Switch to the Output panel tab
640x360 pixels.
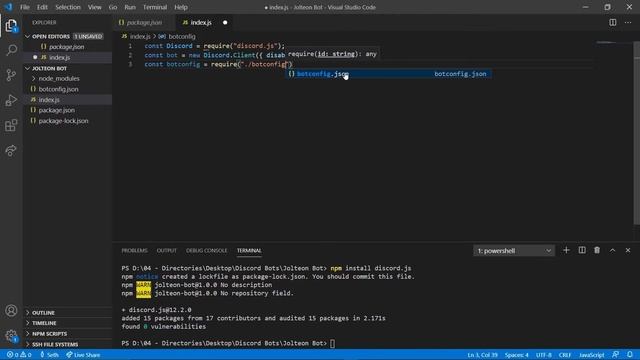167,250
